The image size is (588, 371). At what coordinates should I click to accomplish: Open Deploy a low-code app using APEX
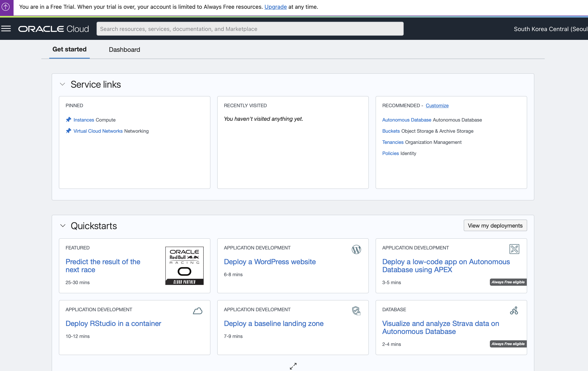(446, 266)
